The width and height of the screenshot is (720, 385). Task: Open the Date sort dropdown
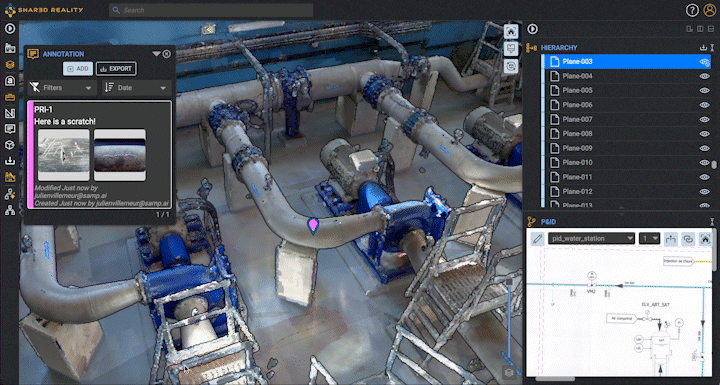[136, 88]
